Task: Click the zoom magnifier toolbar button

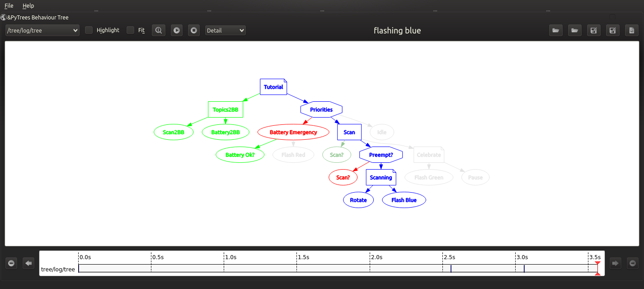Action: 159,30
